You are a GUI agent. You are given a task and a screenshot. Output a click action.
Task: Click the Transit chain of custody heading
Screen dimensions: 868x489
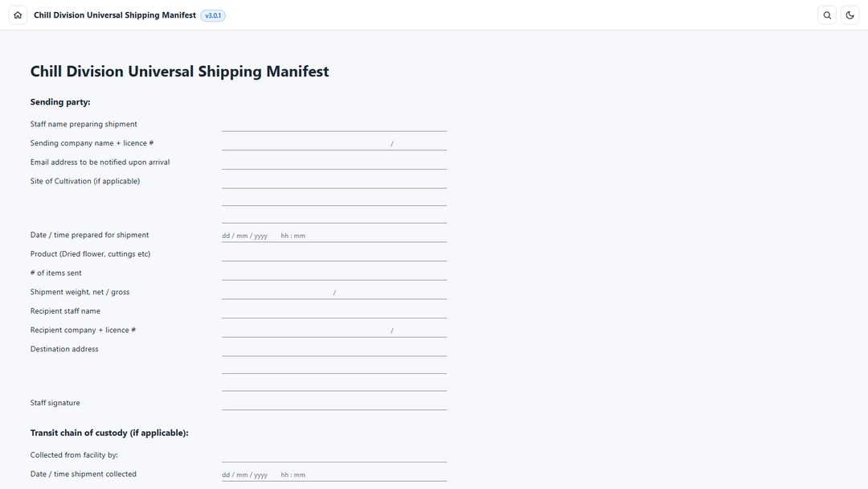[x=109, y=433]
